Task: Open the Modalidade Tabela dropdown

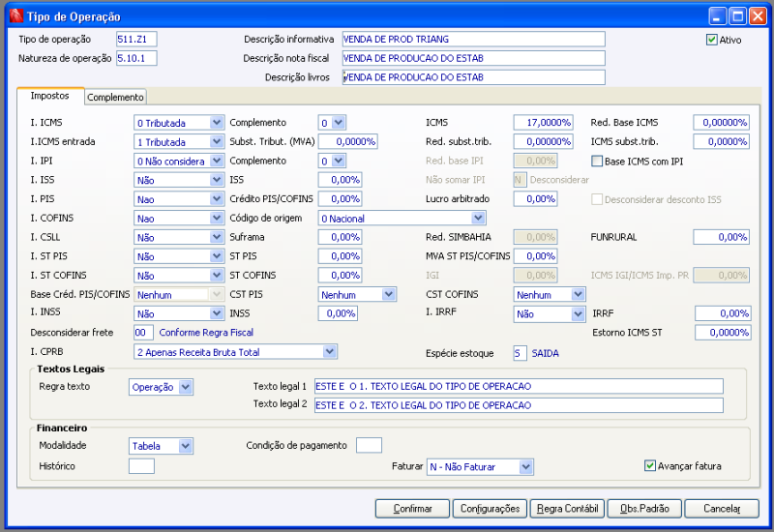Action: (x=185, y=446)
